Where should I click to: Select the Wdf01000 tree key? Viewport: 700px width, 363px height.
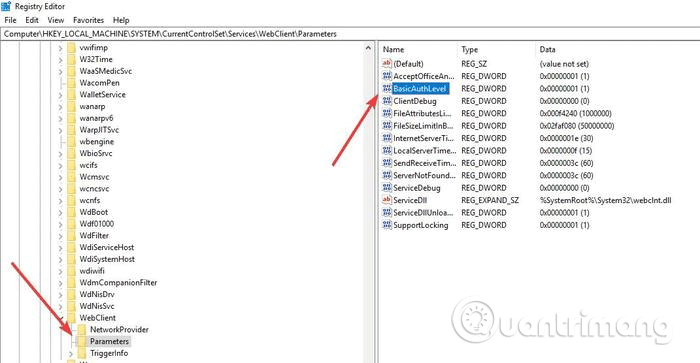pyautogui.click(x=96, y=224)
